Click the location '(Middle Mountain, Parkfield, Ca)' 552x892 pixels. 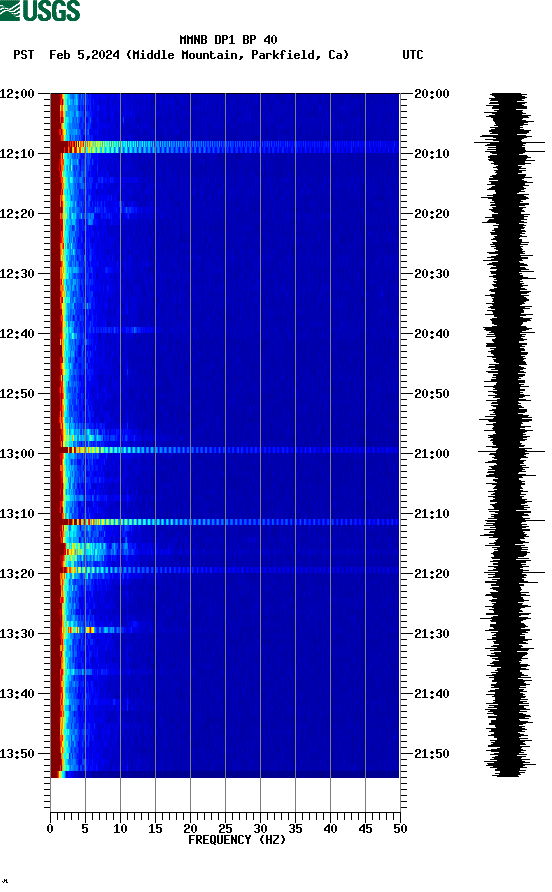(237, 55)
